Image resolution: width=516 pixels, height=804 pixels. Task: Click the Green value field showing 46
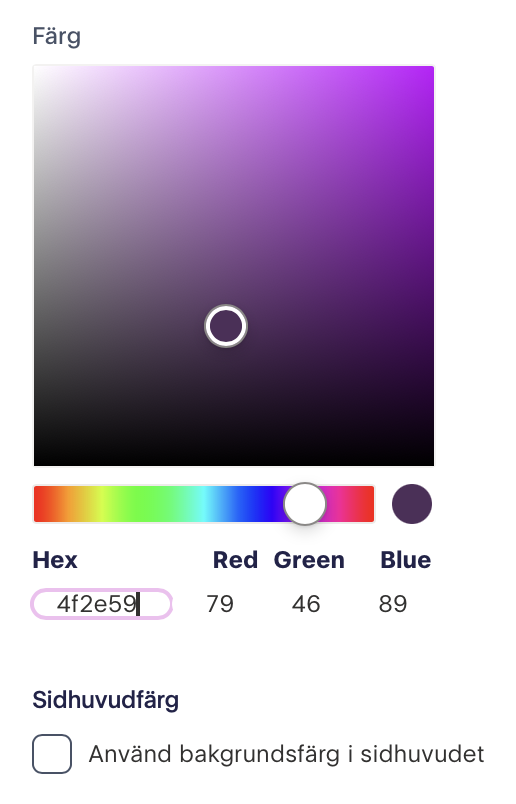point(306,604)
